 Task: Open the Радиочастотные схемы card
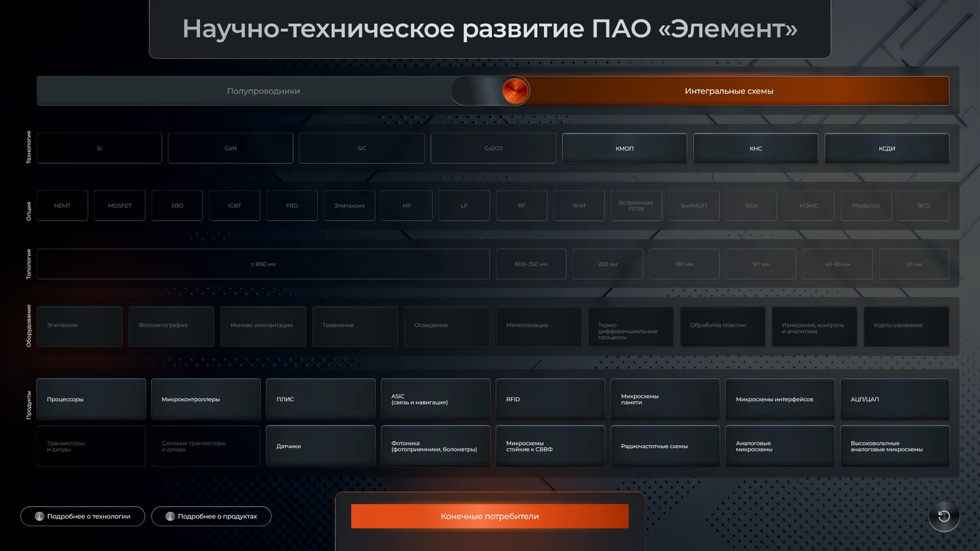click(665, 446)
